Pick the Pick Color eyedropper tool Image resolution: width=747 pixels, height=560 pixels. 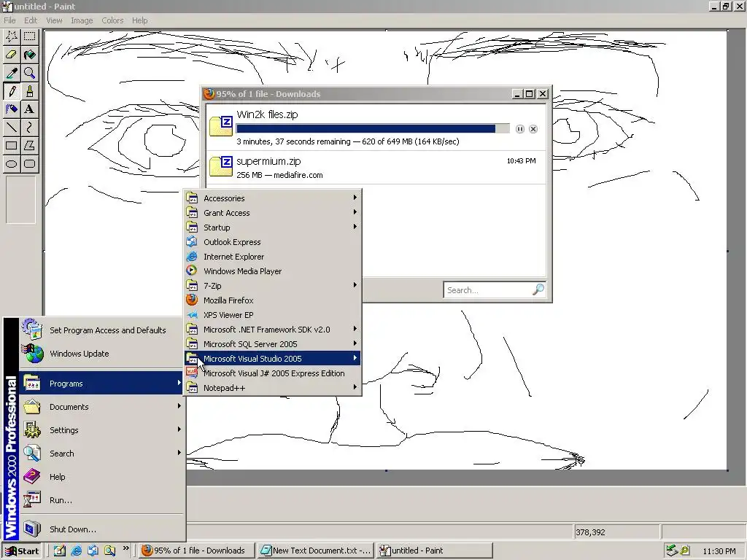click(12, 73)
